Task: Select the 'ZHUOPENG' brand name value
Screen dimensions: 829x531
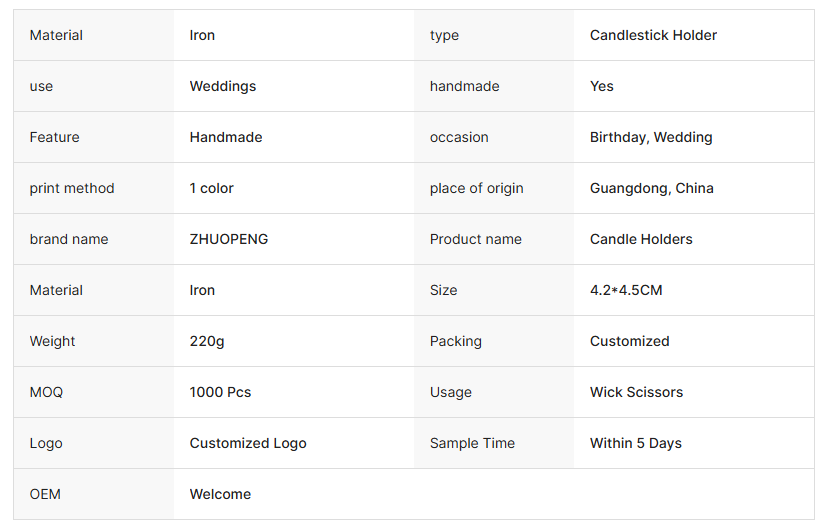Action: point(229,239)
